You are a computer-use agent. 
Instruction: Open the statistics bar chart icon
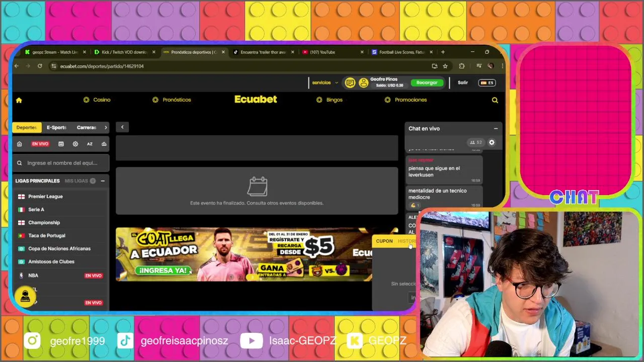tap(104, 144)
